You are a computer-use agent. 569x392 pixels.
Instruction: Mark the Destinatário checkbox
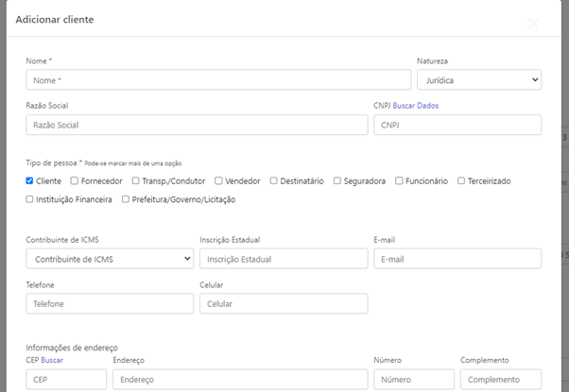pyautogui.click(x=274, y=180)
